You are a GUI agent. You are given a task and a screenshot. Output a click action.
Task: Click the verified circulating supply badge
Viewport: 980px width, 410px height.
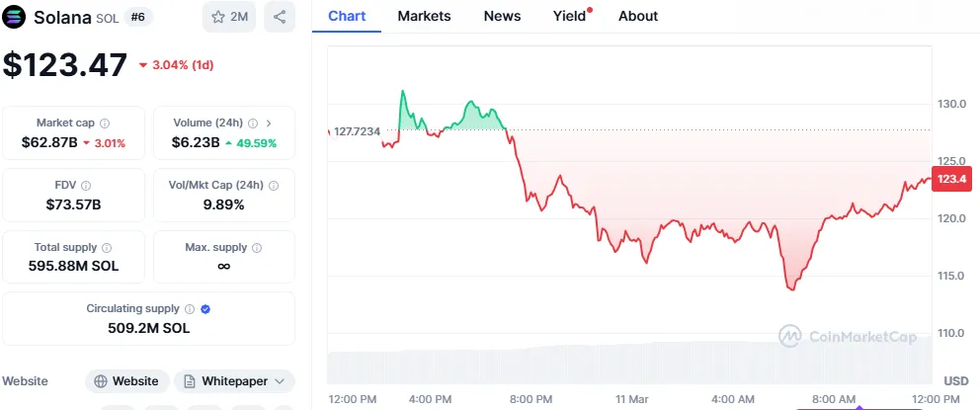pyautogui.click(x=204, y=309)
